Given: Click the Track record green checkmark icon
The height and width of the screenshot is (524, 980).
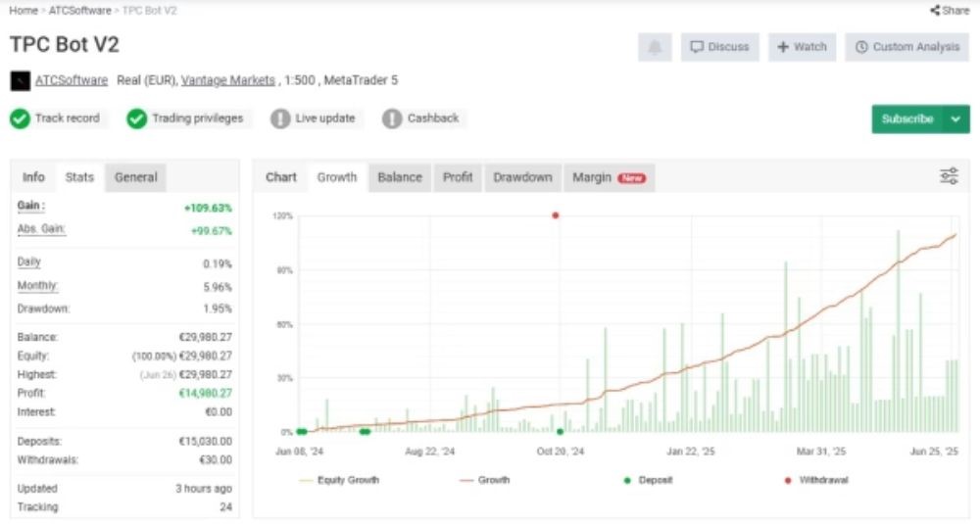Looking at the screenshot, I should 20,119.
